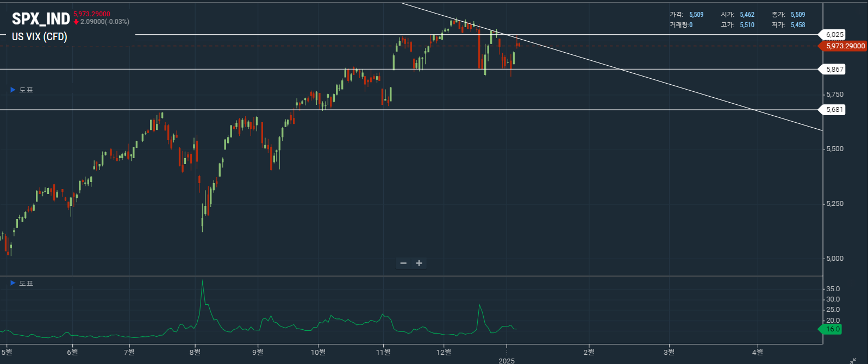
Task: Click the green 16.0 VIX value tag
Action: 832,329
